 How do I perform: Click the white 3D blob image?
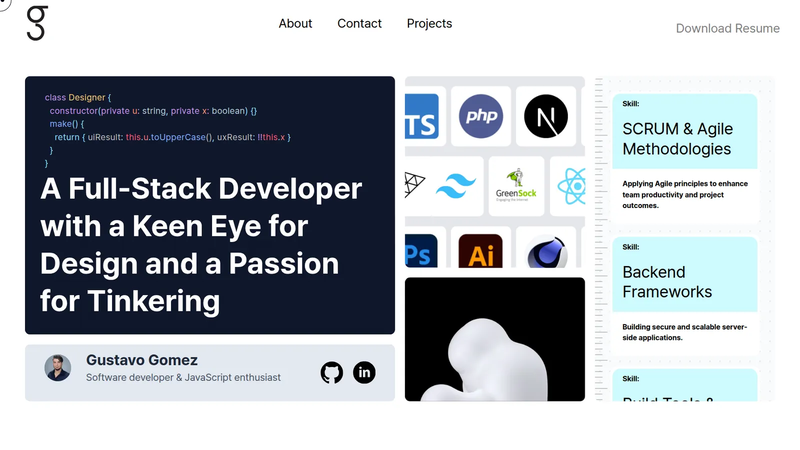[494, 339]
